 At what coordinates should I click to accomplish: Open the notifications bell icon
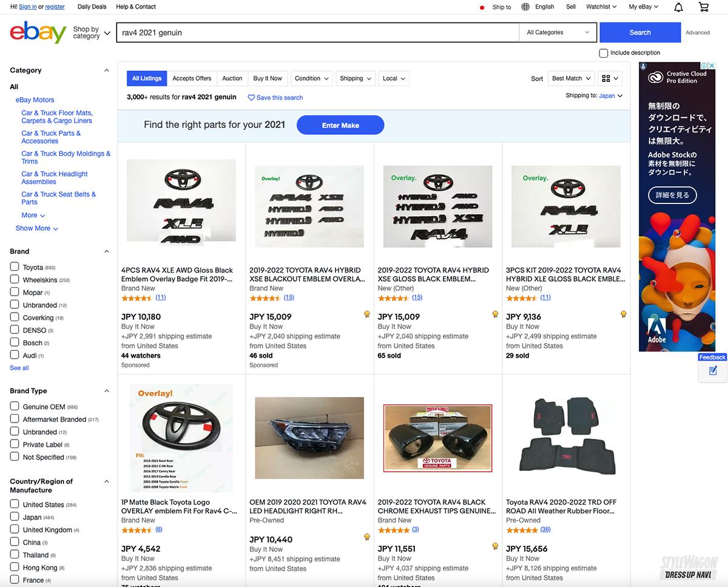678,7
